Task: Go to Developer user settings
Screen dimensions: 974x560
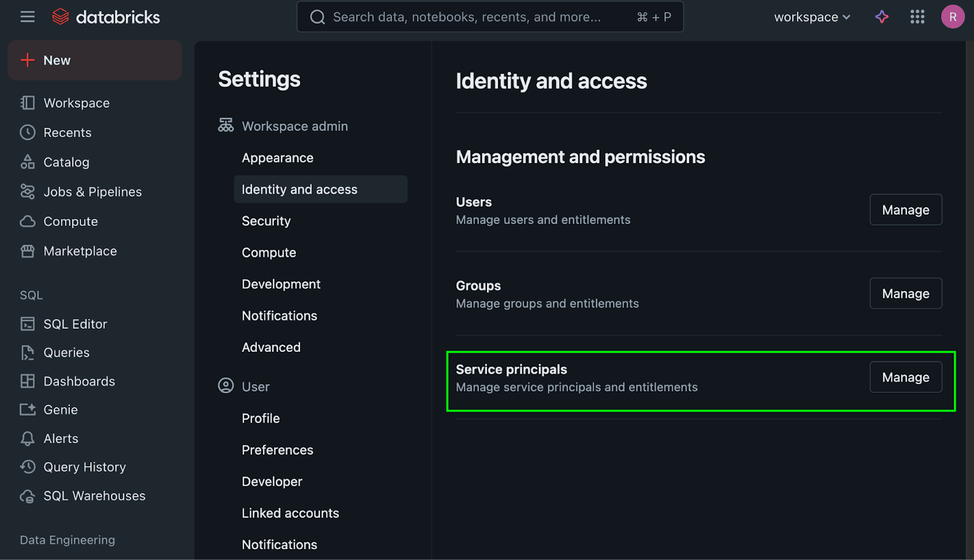Action: click(x=272, y=481)
